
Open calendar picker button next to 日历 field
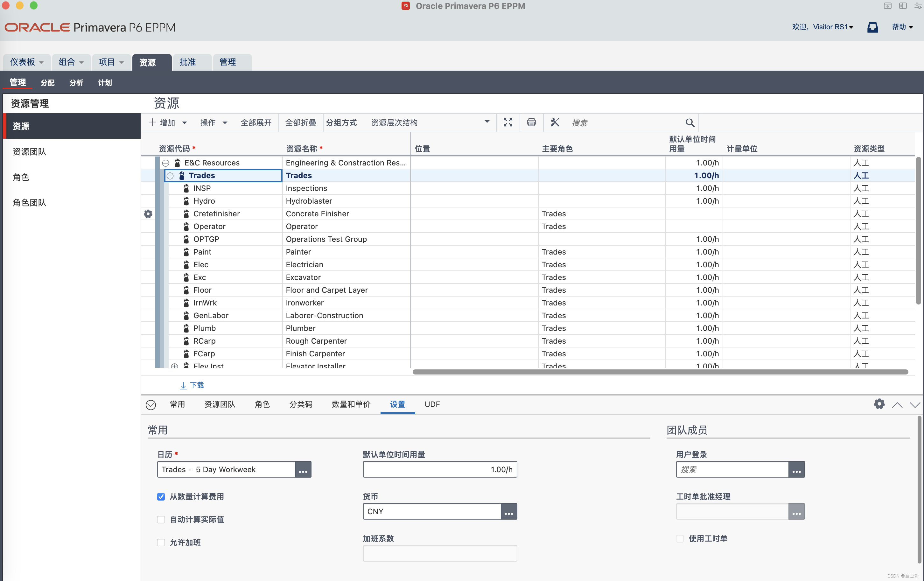tap(303, 470)
